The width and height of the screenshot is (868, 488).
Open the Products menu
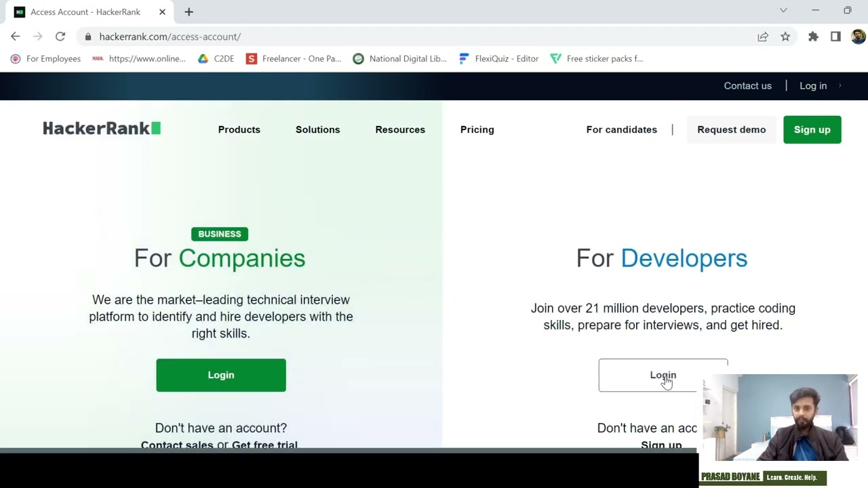pyautogui.click(x=239, y=129)
